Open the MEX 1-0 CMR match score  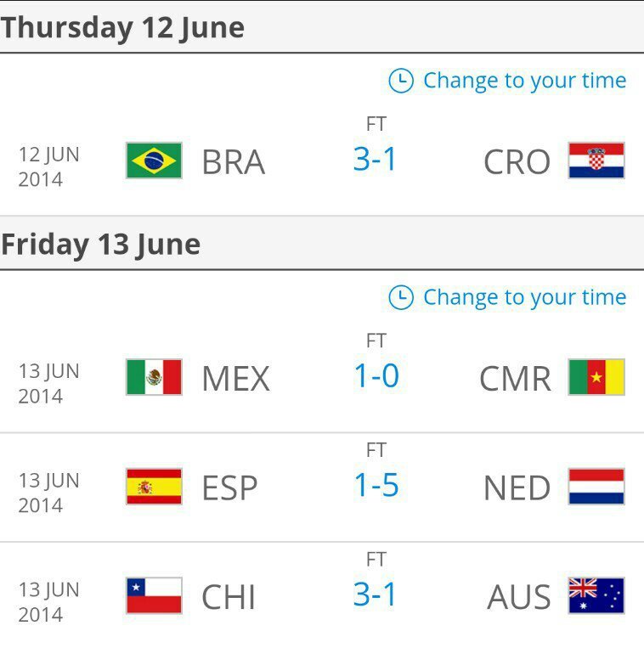point(376,375)
